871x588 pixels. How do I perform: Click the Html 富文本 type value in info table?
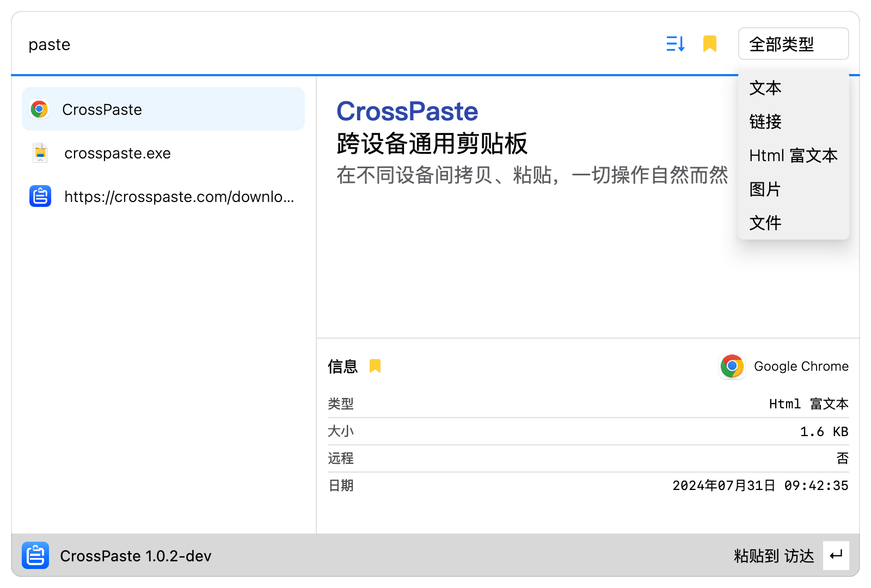click(809, 404)
